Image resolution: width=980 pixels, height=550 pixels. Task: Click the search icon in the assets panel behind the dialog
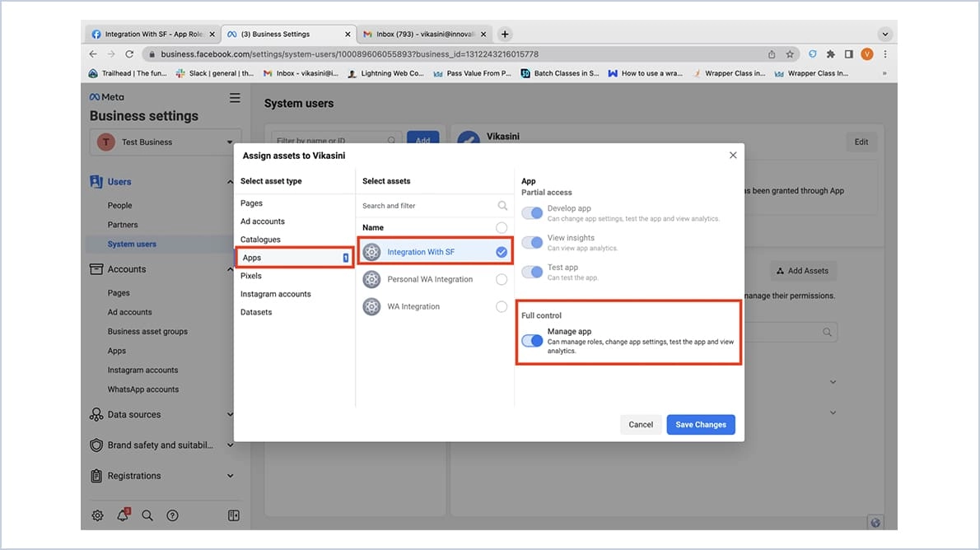point(827,333)
